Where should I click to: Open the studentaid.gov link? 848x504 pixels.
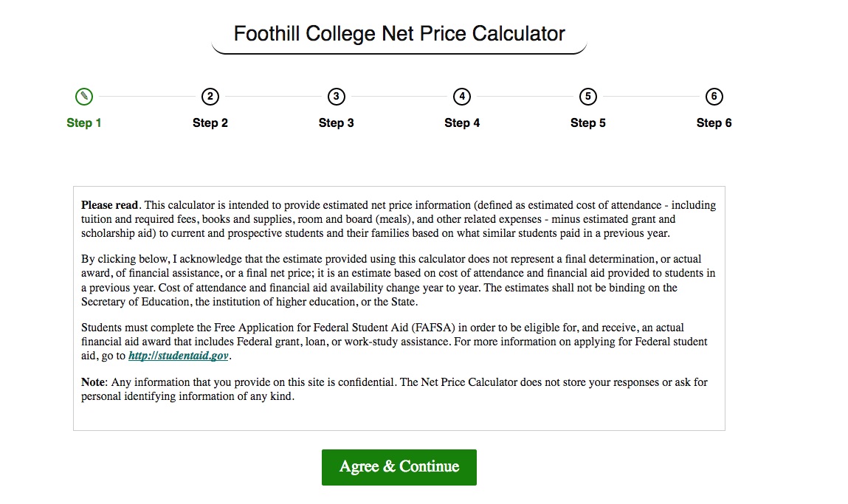178,356
